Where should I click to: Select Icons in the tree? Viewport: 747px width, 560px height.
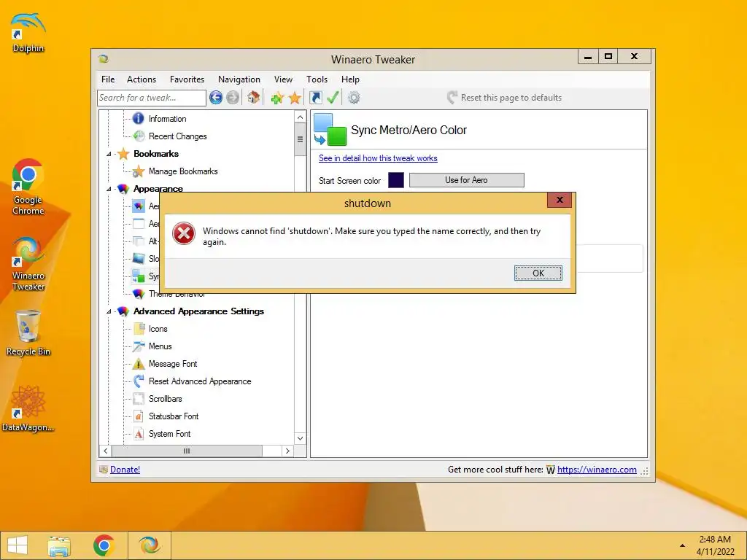(158, 329)
